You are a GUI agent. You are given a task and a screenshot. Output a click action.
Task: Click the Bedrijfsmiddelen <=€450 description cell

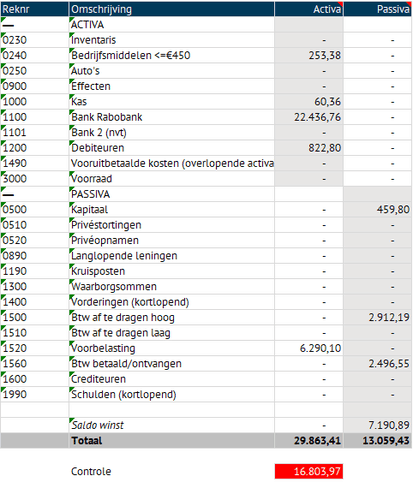tap(172, 55)
